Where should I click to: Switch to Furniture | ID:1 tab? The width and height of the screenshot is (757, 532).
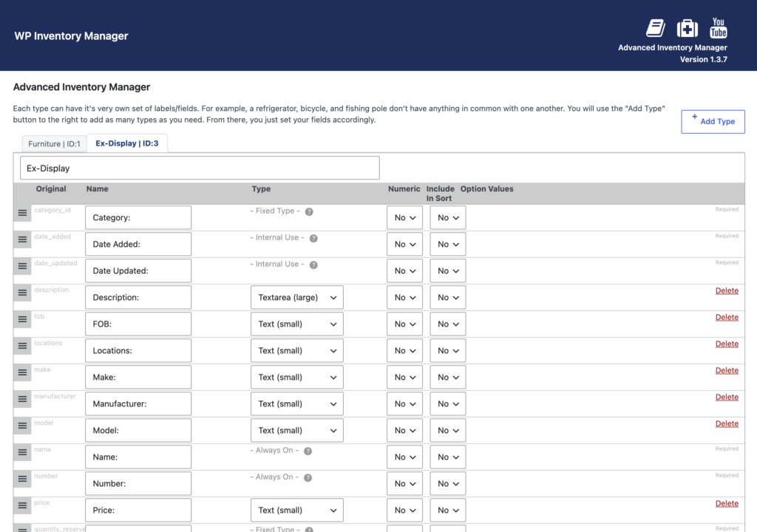(54, 144)
